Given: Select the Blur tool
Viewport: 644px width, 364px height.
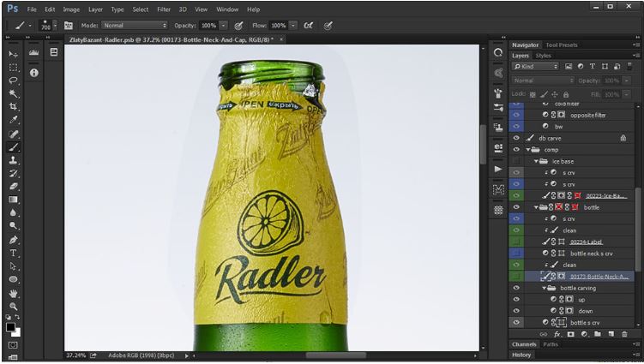Looking at the screenshot, I should (13, 212).
